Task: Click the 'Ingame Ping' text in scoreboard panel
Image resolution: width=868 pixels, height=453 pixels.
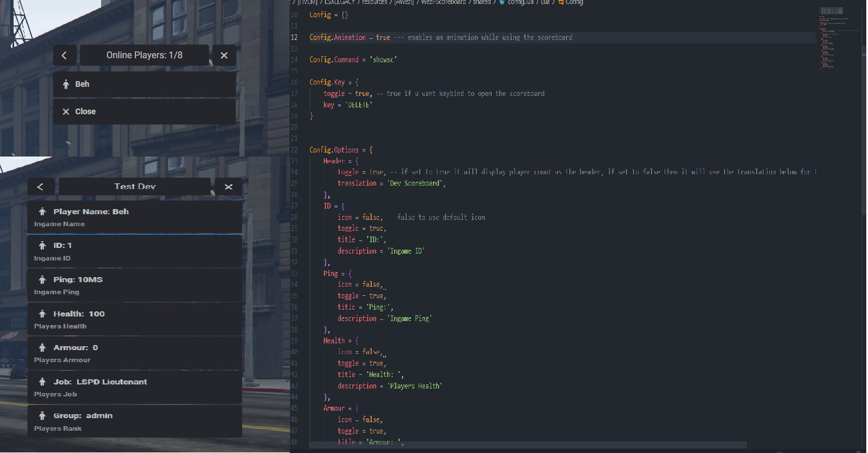Action: point(57,292)
